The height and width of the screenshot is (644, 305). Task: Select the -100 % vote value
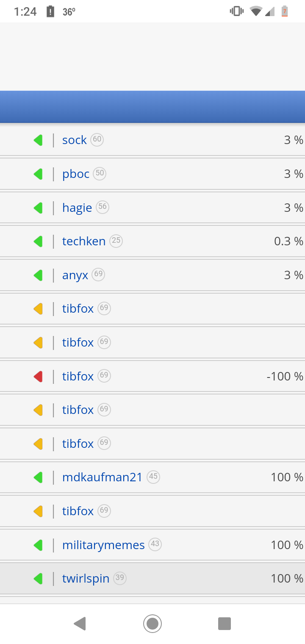click(x=285, y=376)
